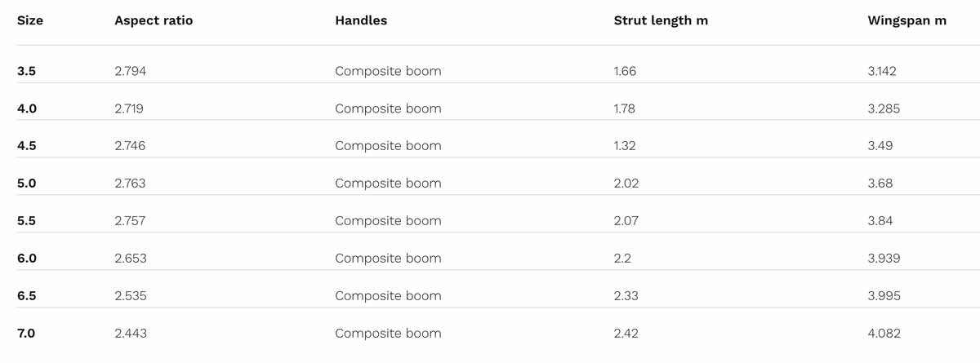The height and width of the screenshot is (363, 980).
Task: Click Composite boom in size 5.0 row
Action: 388,184
